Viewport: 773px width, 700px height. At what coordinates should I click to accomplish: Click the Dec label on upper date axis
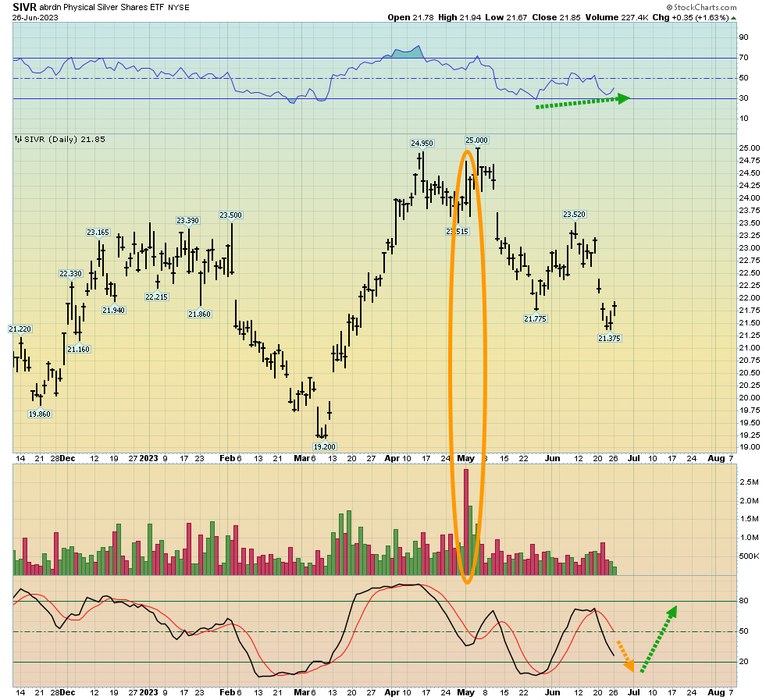click(67, 458)
